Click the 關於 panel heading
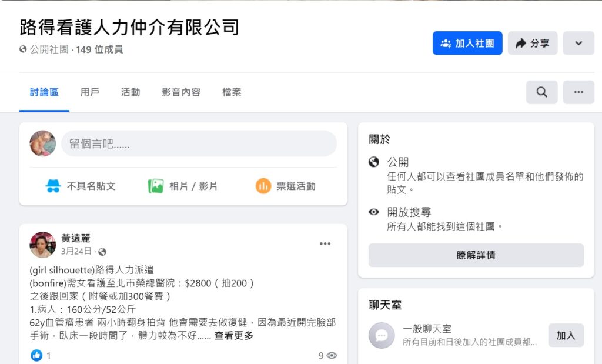The width and height of the screenshot is (602, 364). (379, 139)
